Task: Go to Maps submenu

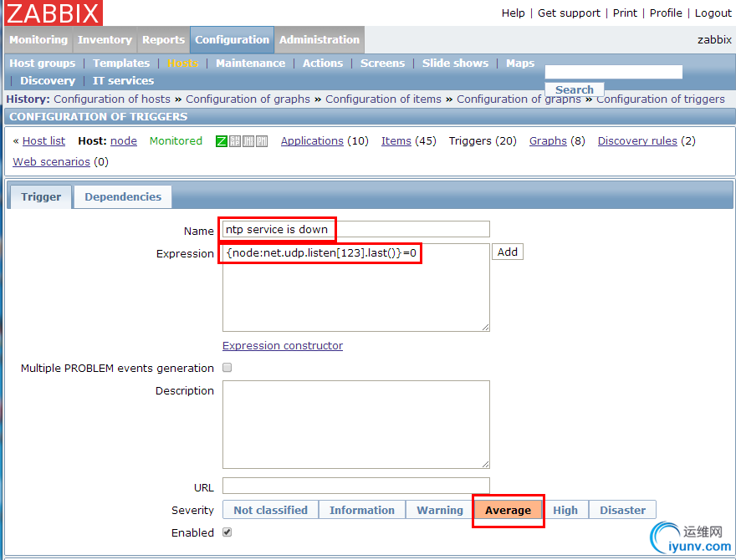Action: (x=520, y=63)
